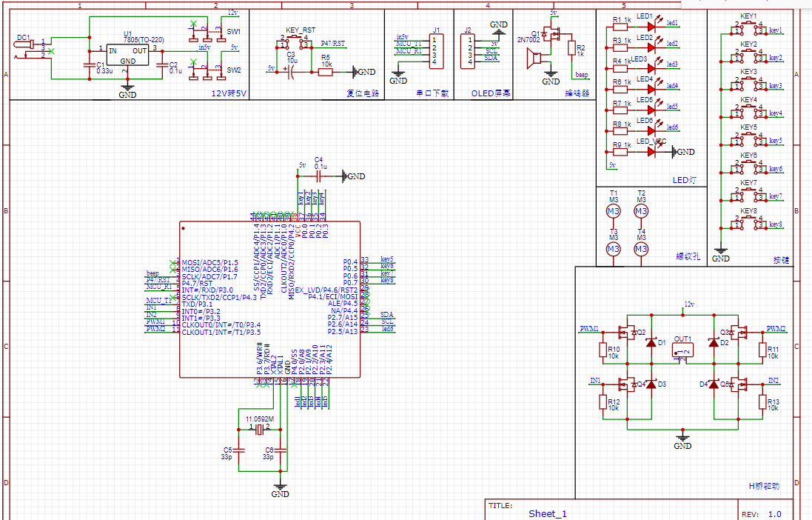The image size is (812, 520).
Task: Select the PWM2 net label in H-bridge
Action: tap(776, 329)
